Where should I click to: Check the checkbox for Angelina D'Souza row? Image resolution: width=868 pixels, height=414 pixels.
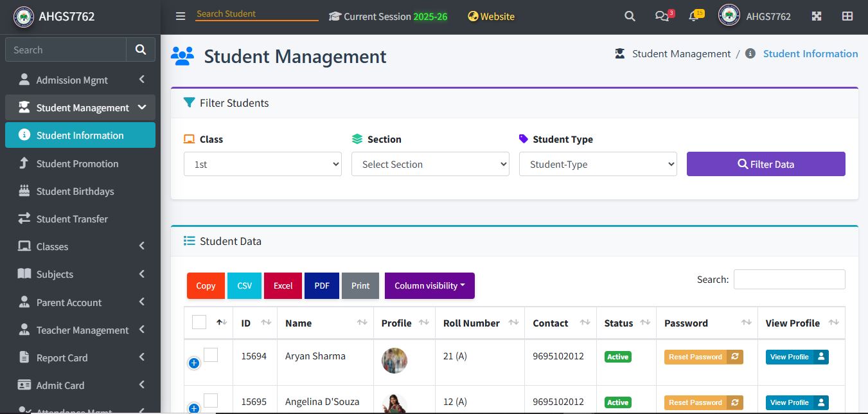tap(211, 401)
